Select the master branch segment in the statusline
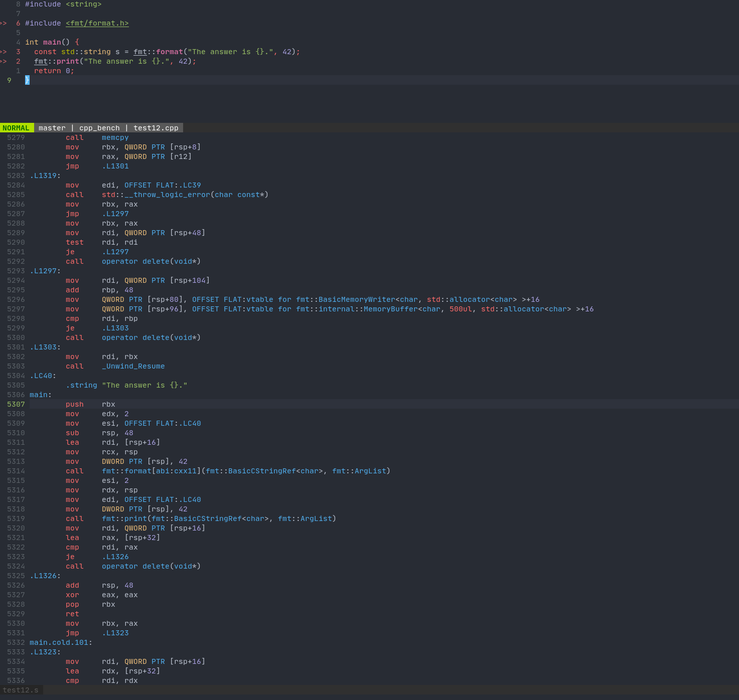Image resolution: width=739 pixels, height=700 pixels. [x=52, y=127]
